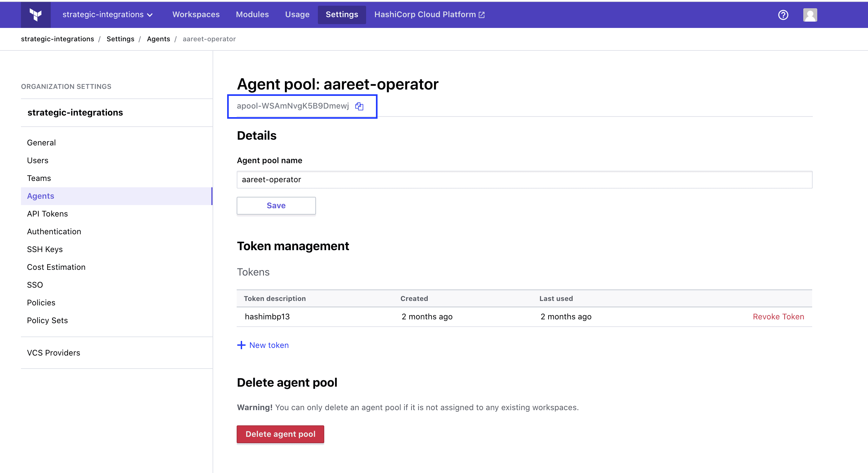Revoke the hashimbp13 token
The width and height of the screenshot is (868, 473).
(778, 316)
